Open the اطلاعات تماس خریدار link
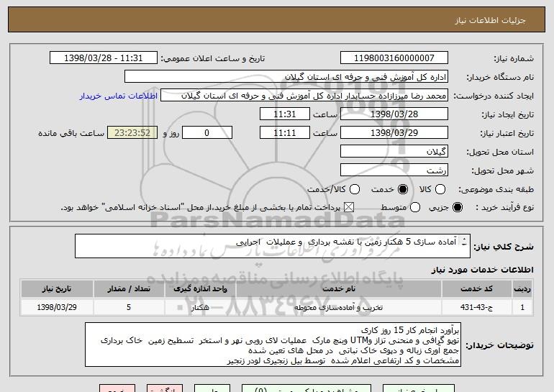 (x=119, y=96)
